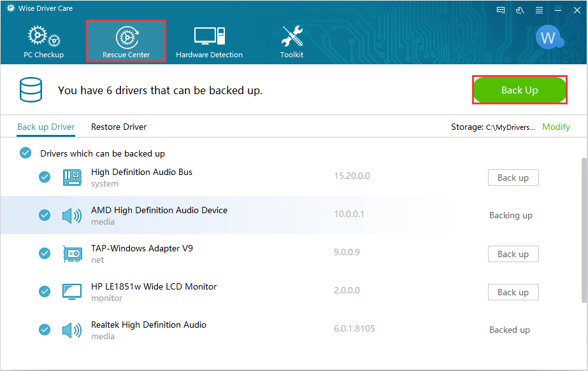This screenshot has width=588, height=371.
Task: Click Modify to change storage location
Action: click(556, 127)
